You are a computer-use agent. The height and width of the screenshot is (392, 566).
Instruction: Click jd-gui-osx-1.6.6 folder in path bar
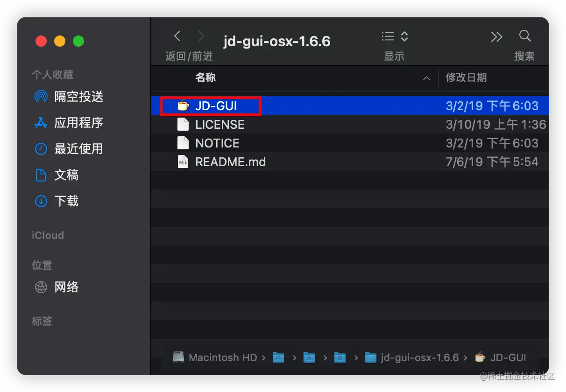(419, 357)
